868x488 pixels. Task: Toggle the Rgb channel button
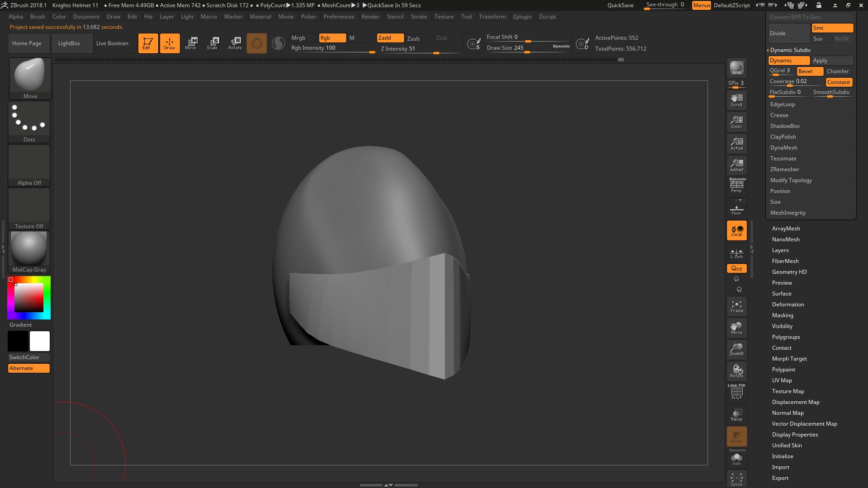point(332,38)
